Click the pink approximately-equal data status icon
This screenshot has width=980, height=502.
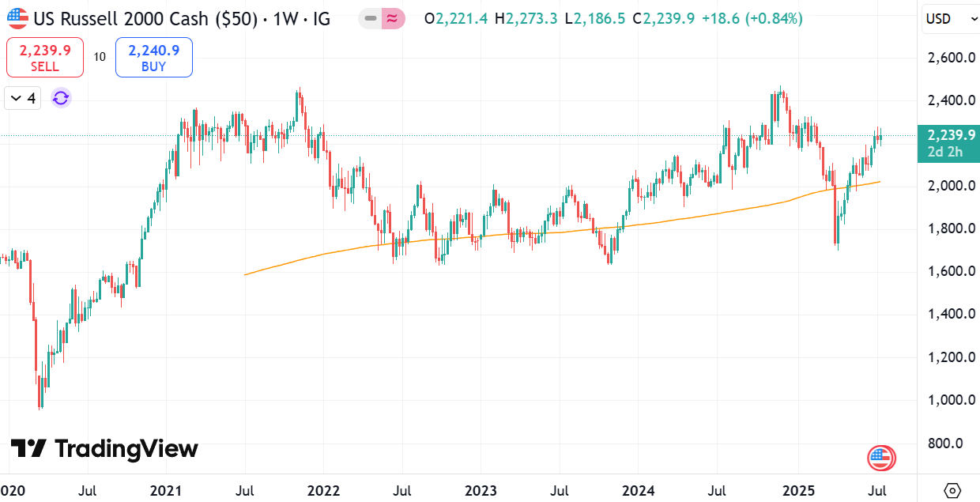pyautogui.click(x=394, y=17)
